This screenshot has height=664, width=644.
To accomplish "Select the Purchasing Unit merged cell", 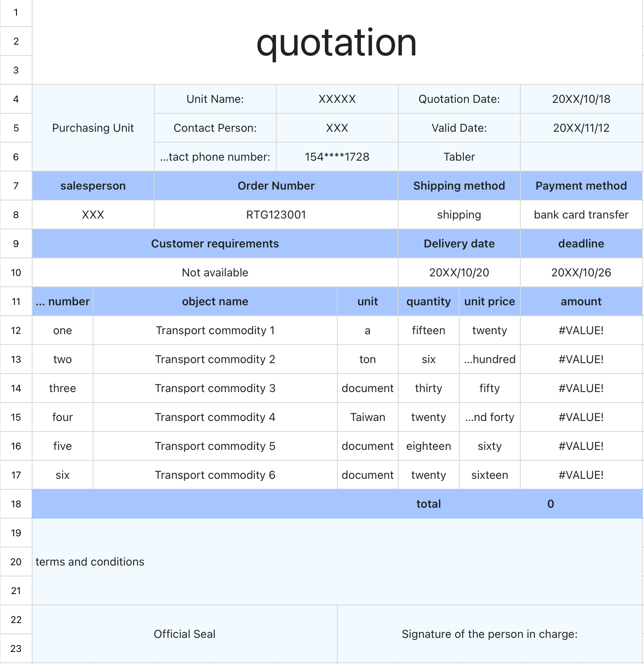I will tap(93, 128).
